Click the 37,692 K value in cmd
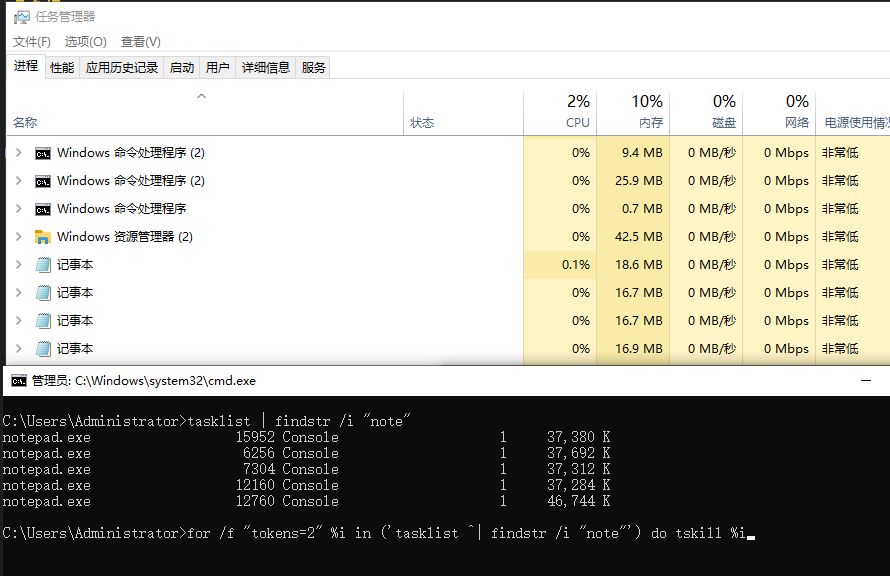Screen dimensions: 890x576 (578, 453)
